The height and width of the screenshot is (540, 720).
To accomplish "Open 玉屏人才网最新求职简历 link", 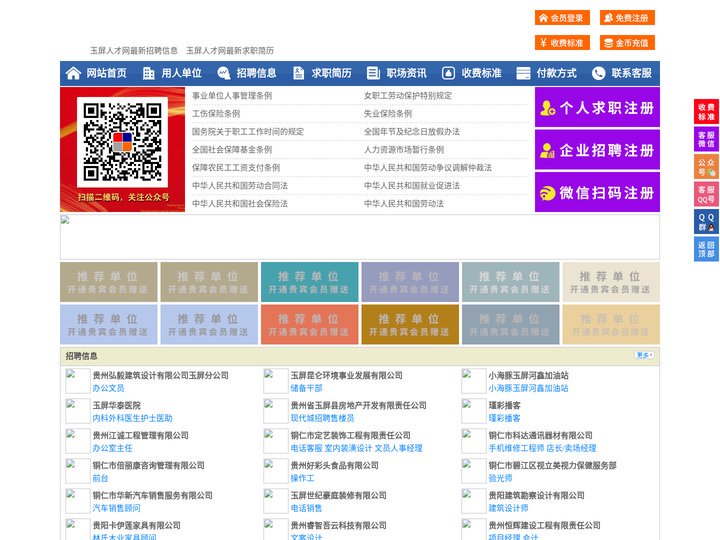I will [230, 51].
